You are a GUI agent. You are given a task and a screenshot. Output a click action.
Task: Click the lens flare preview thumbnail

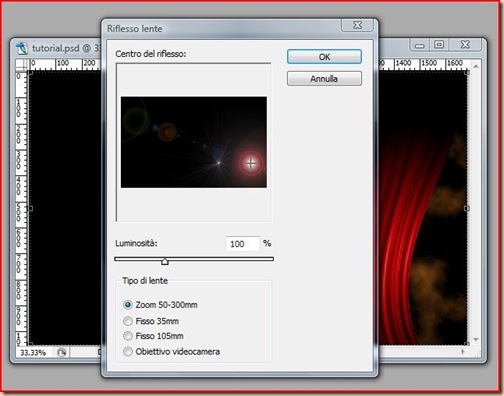(194, 142)
